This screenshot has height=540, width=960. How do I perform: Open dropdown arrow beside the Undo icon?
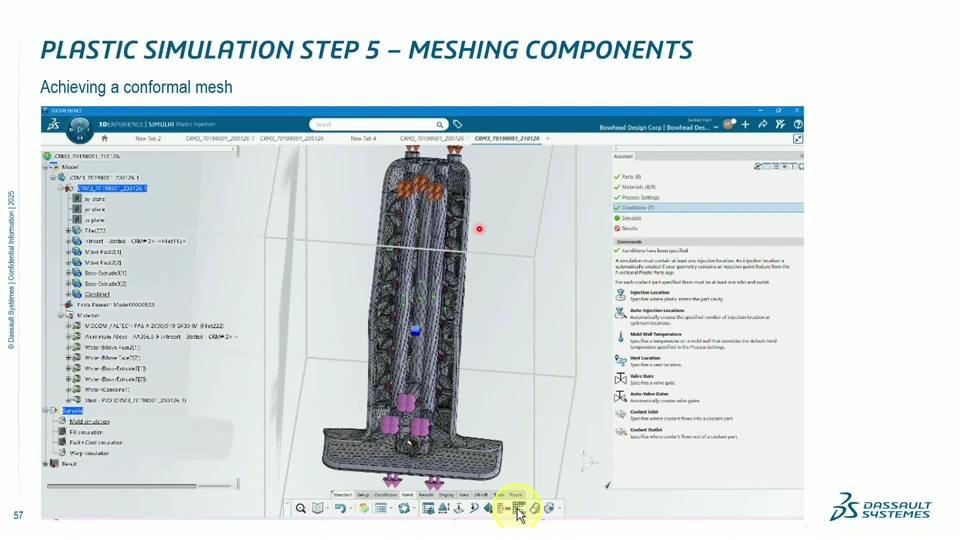(350, 509)
